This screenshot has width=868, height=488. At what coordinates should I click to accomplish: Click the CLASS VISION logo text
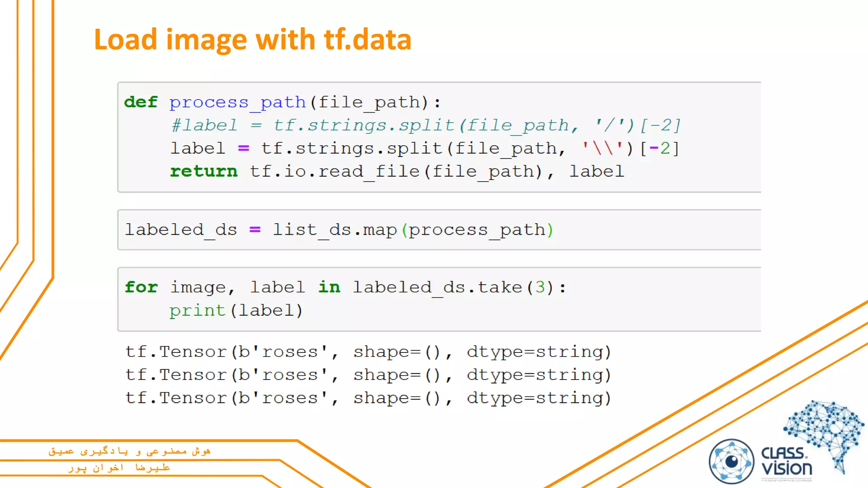(786, 461)
